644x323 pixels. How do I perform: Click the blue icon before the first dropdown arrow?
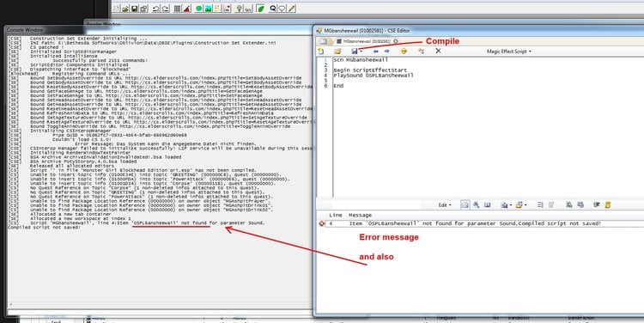504,204
